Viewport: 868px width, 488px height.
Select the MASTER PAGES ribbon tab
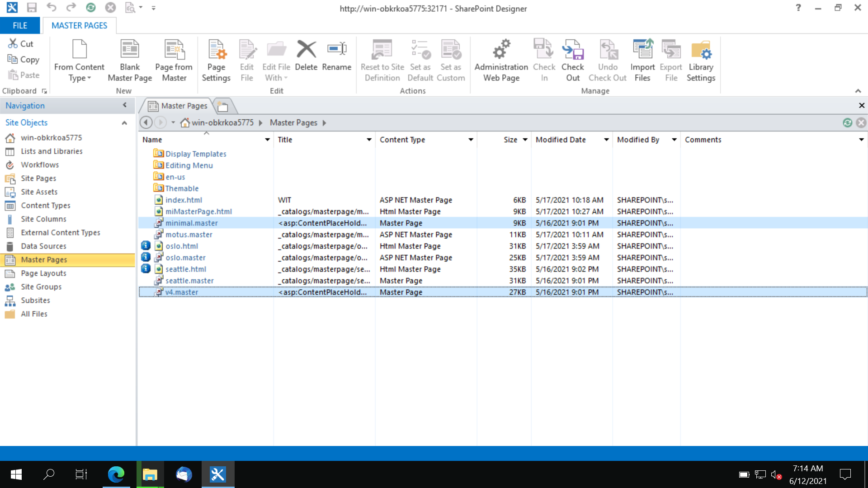click(79, 25)
